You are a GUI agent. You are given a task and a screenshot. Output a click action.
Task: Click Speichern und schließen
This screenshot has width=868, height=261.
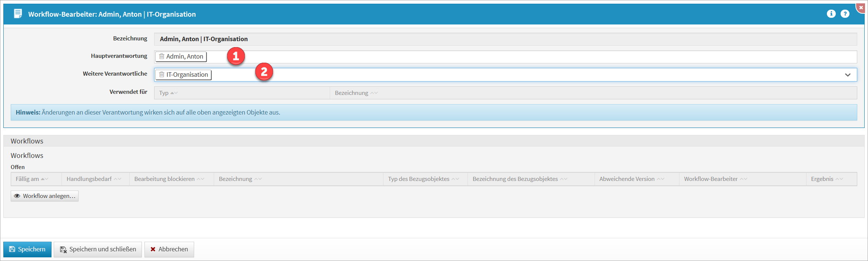point(98,249)
